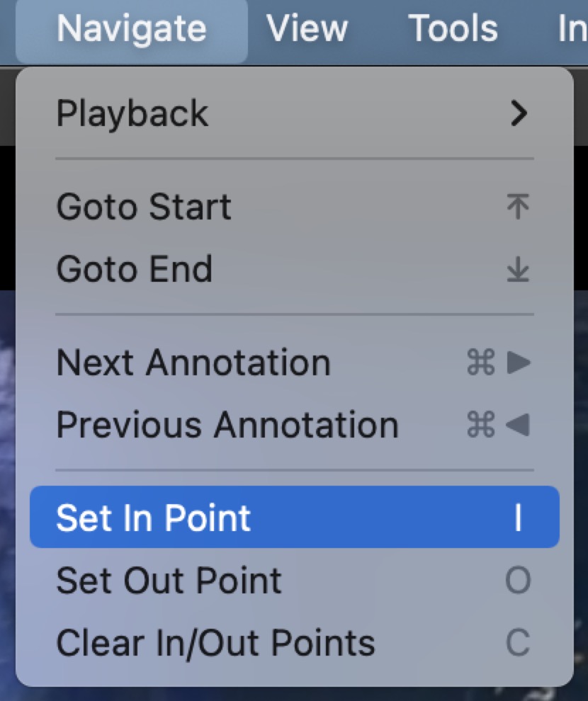Click the right triangle icon beside Next Annotation
Image resolution: width=588 pixels, height=701 pixels.
(519, 362)
